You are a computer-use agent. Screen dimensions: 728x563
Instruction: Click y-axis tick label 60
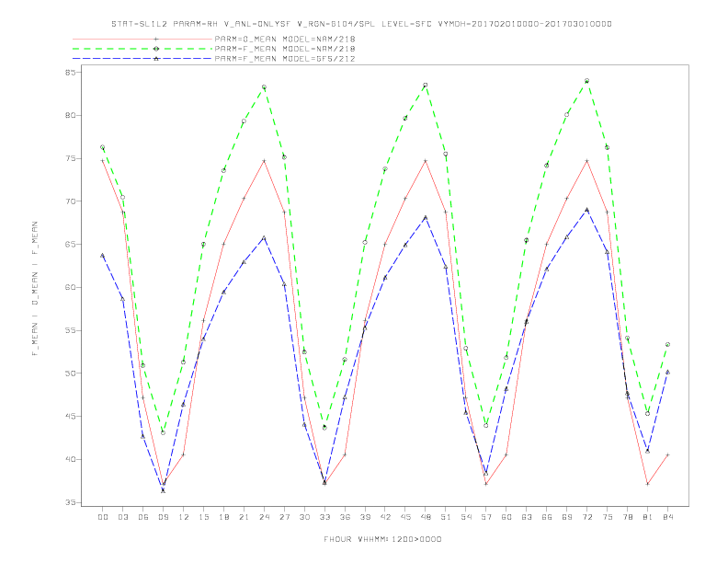coord(70,288)
